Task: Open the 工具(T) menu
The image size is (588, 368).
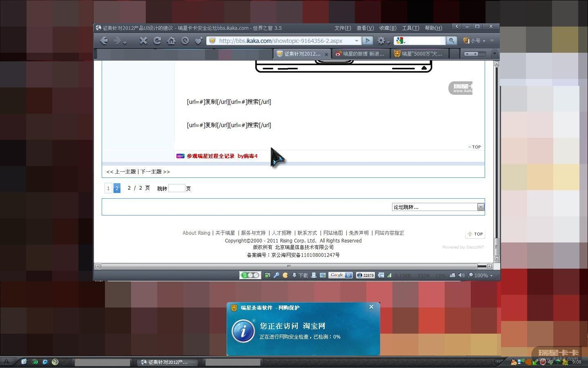Action: tap(410, 28)
